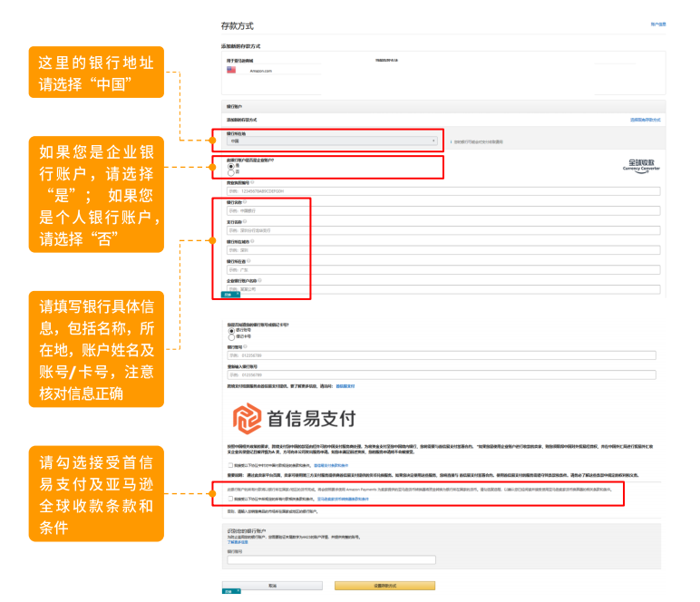Click the 存款方式 page heading
Image resolution: width=700 pixels, height=602 pixels.
point(237,26)
